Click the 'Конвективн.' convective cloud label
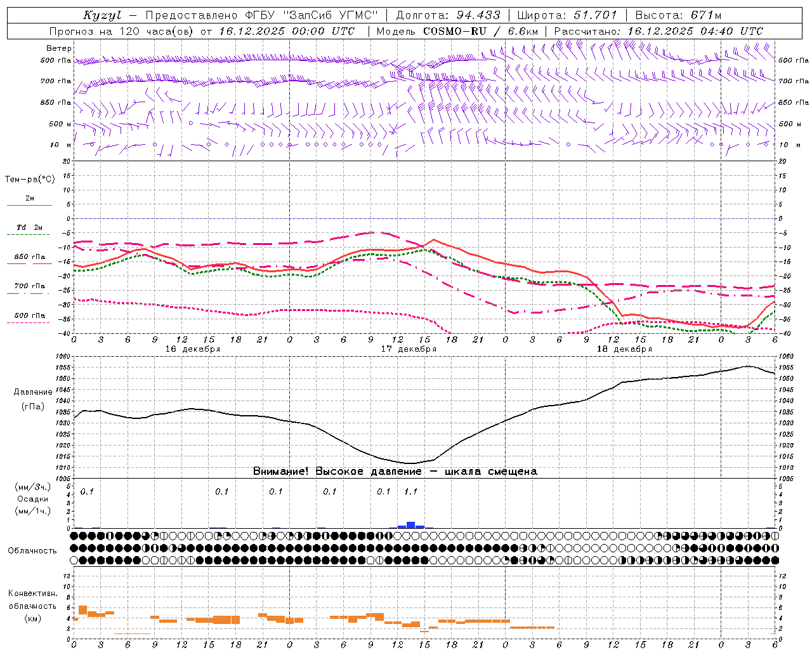 [33, 593]
